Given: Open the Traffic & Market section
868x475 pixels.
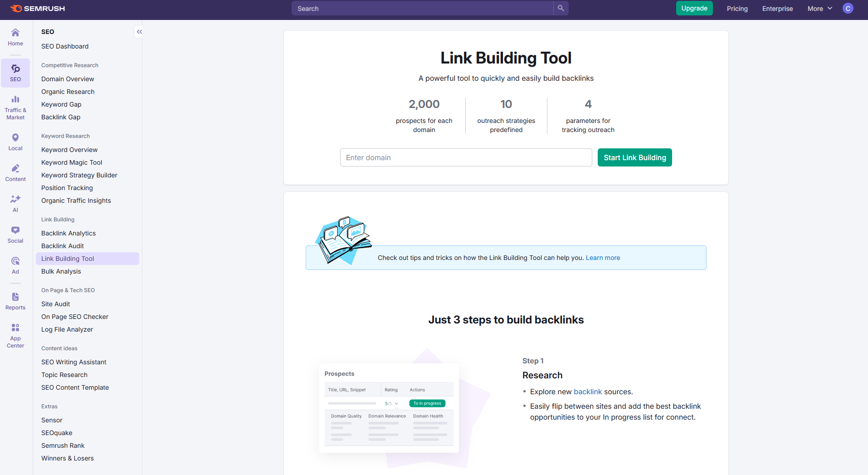Looking at the screenshot, I should click(x=15, y=108).
